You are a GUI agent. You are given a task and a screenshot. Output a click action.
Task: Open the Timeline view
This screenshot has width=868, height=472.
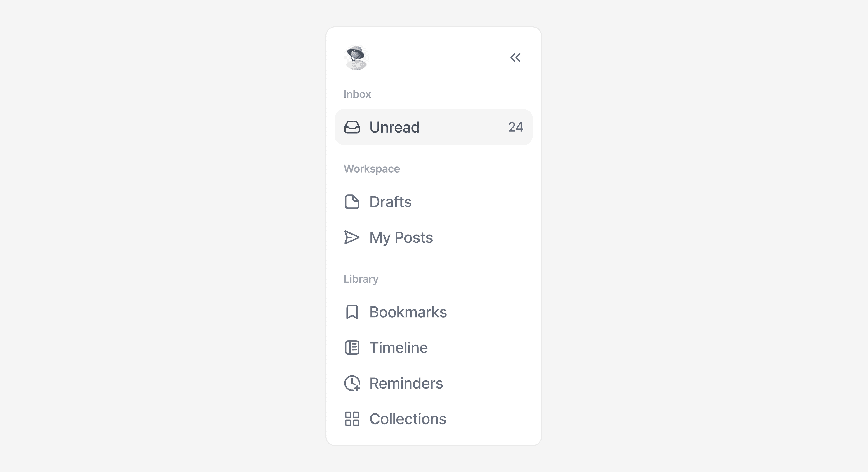pos(399,348)
